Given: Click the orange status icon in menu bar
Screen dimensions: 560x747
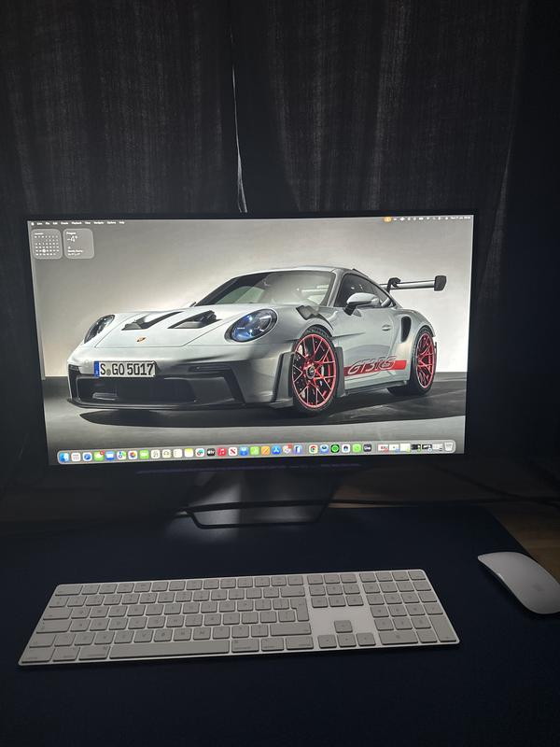Looking at the screenshot, I should 388,218.
